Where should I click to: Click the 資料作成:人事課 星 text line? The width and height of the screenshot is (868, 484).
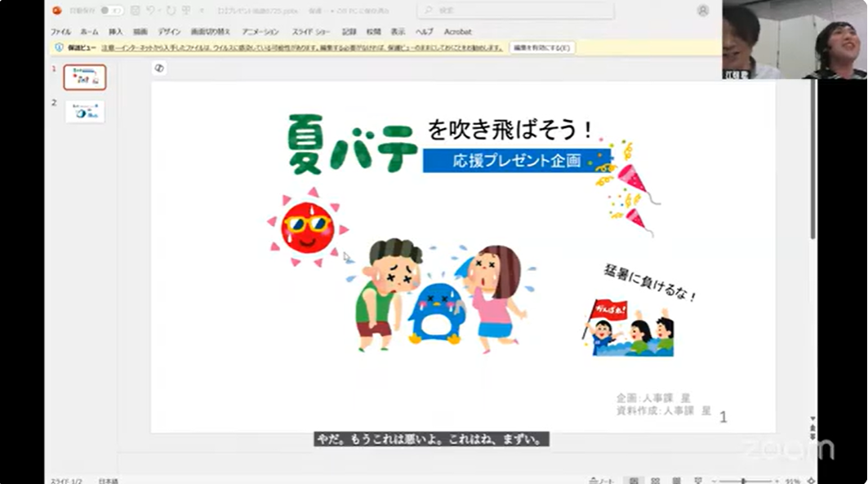[663, 411]
